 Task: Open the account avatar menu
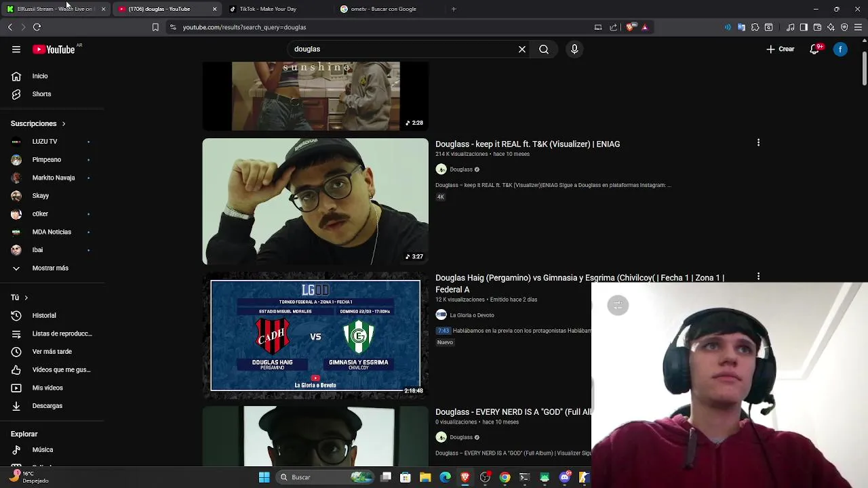tap(840, 49)
